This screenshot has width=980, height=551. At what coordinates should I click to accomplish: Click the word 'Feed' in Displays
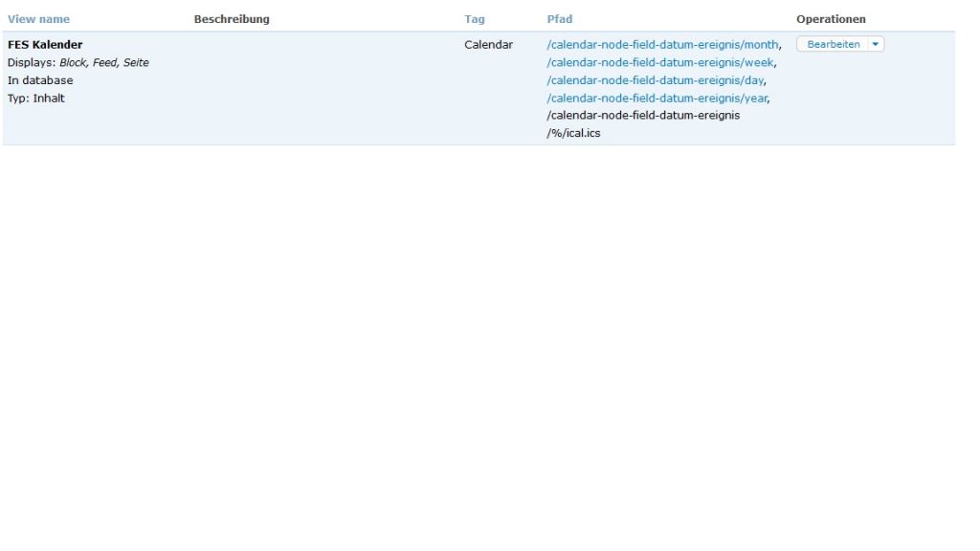[105, 63]
